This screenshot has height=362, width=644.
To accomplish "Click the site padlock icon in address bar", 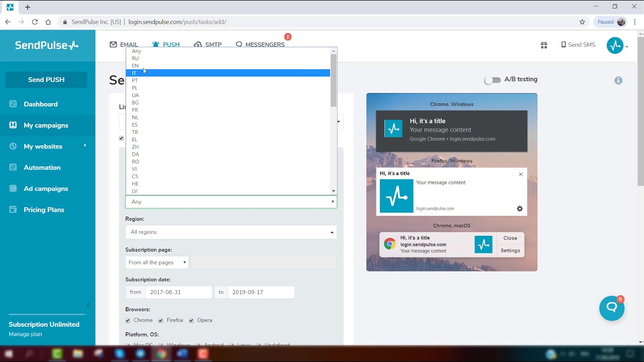I will click(65, 22).
